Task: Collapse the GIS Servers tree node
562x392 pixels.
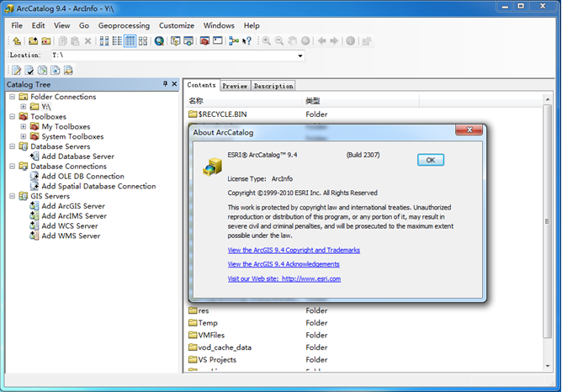Action: point(12,196)
